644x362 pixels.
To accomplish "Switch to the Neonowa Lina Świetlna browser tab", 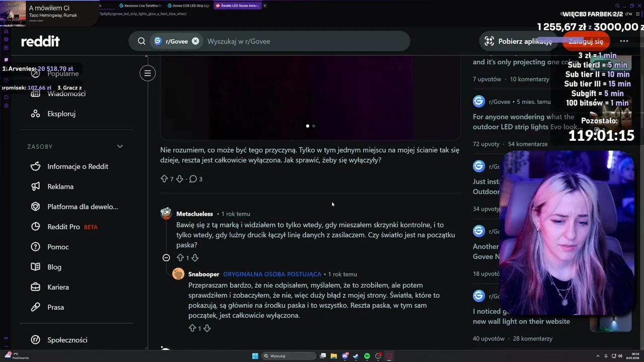I will pos(142,6).
